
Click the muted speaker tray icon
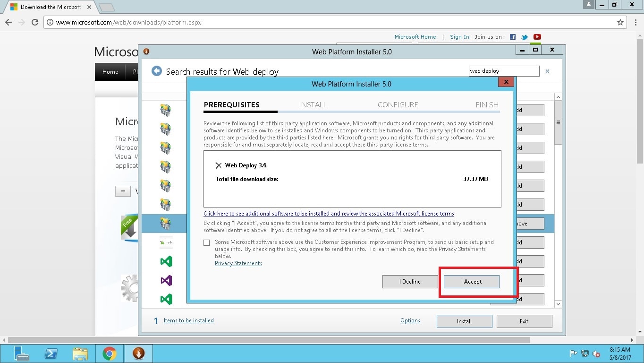pyautogui.click(x=596, y=354)
